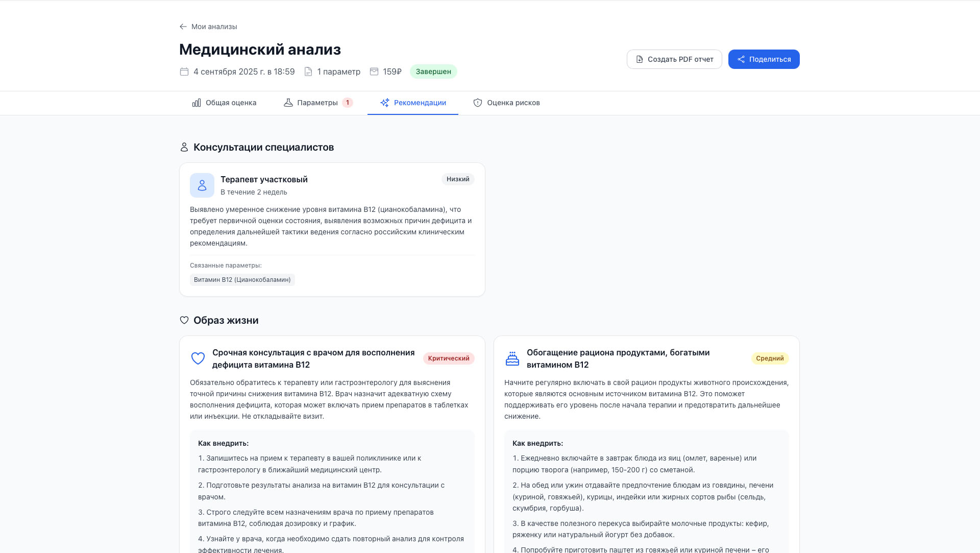The height and width of the screenshot is (553, 980).
Task: Click the '1 параметр' text
Action: coord(339,71)
